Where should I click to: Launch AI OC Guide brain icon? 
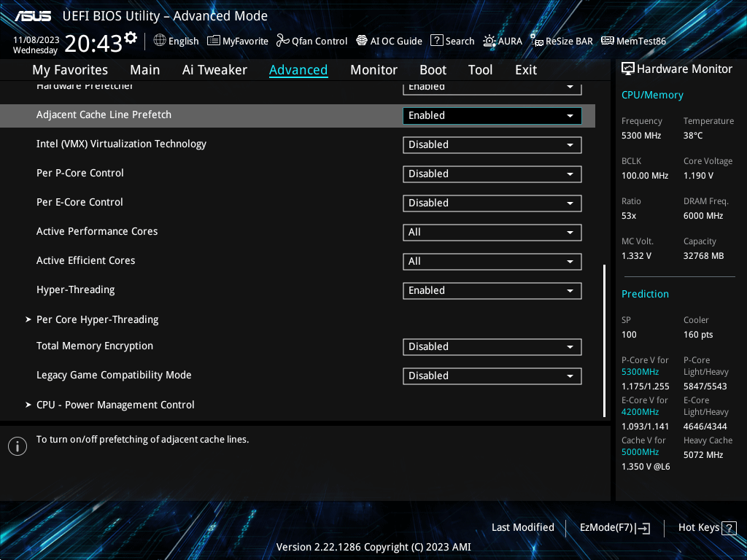pyautogui.click(x=362, y=41)
